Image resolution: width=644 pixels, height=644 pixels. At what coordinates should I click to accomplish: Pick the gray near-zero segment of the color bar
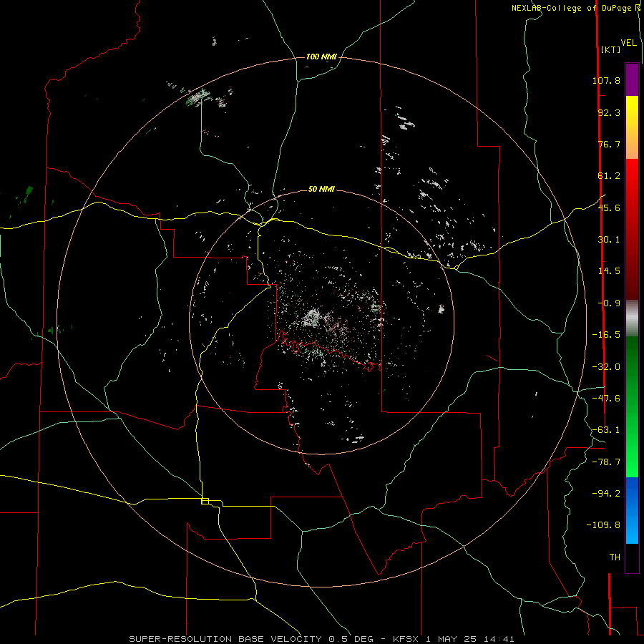(632, 318)
